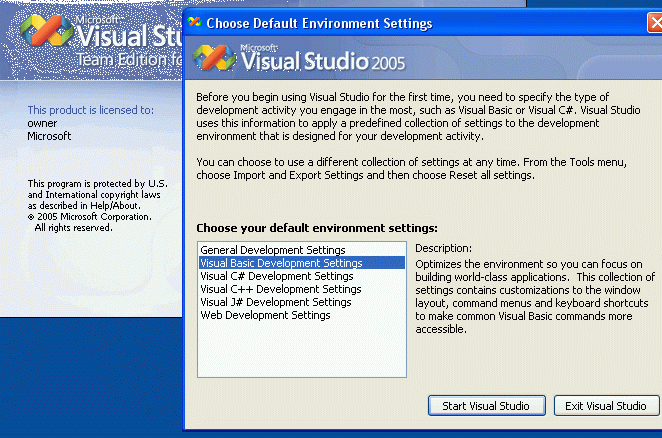662x438 pixels.
Task: Click the 'This product is licensed to:' text
Action: point(91,110)
